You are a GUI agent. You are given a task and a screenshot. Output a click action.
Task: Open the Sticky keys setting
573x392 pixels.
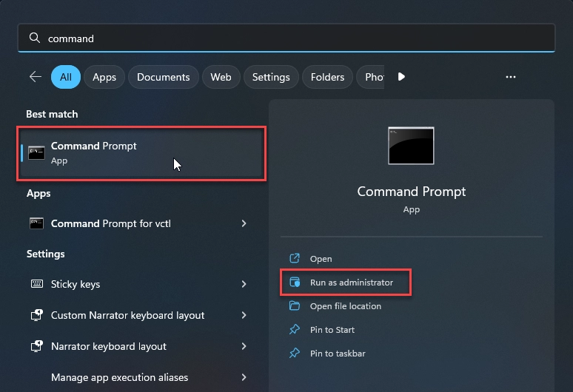[x=141, y=284]
